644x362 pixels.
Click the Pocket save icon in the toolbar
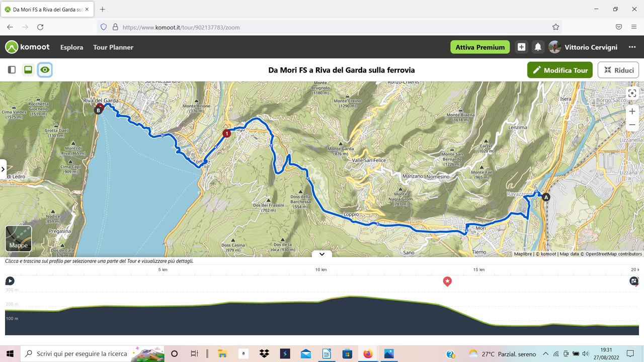coord(619,27)
